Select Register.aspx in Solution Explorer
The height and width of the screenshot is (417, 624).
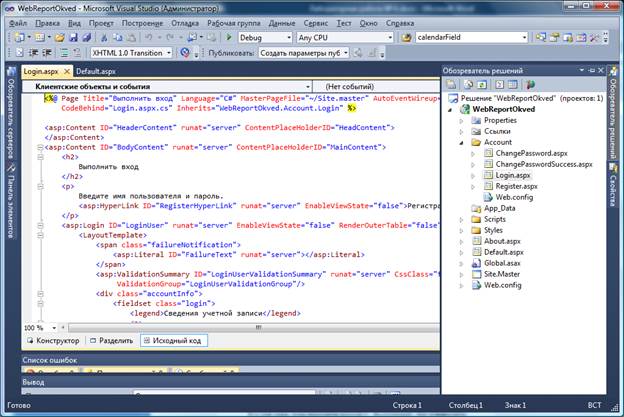coord(516,186)
